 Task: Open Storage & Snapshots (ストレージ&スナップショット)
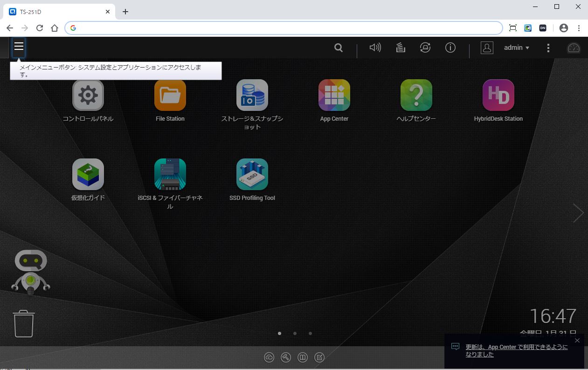point(252,96)
